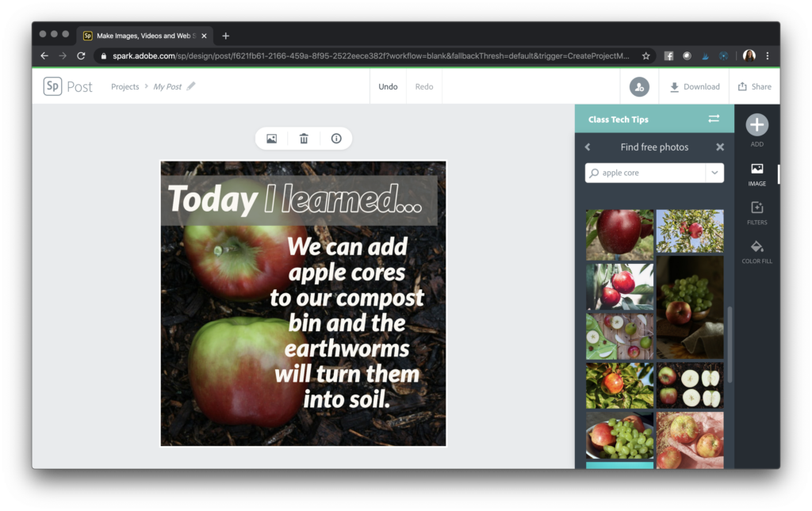This screenshot has height=511, width=812.
Task: Download the finished post
Action: pyautogui.click(x=694, y=86)
